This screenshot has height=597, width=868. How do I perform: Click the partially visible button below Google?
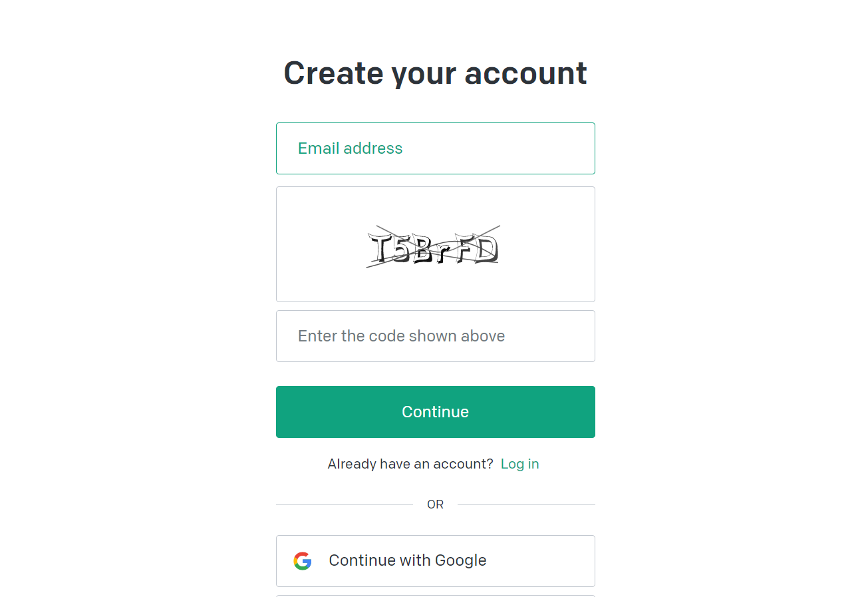(436, 596)
